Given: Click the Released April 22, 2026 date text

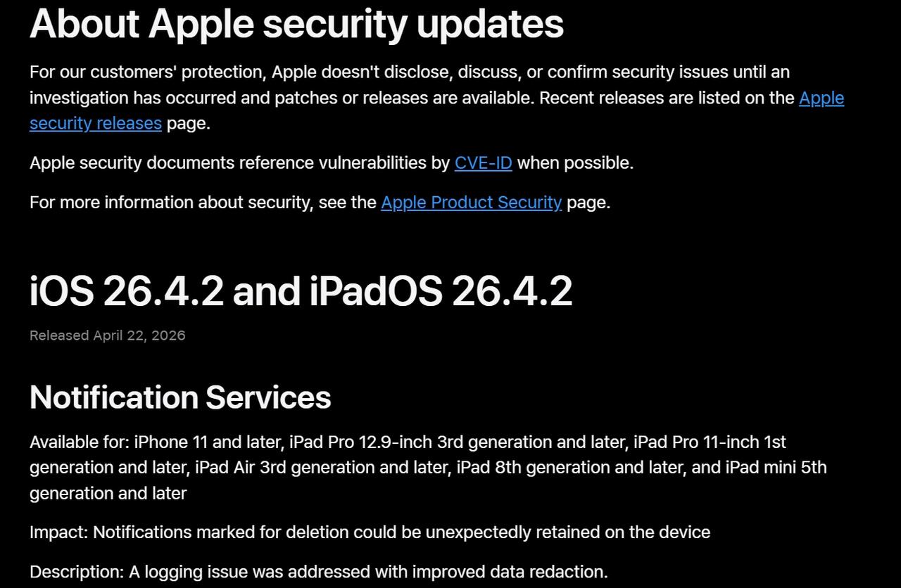Looking at the screenshot, I should coord(107,335).
